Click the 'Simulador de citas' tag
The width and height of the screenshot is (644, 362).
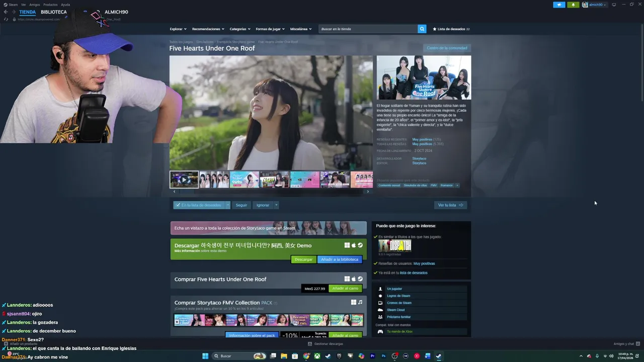tap(415, 186)
